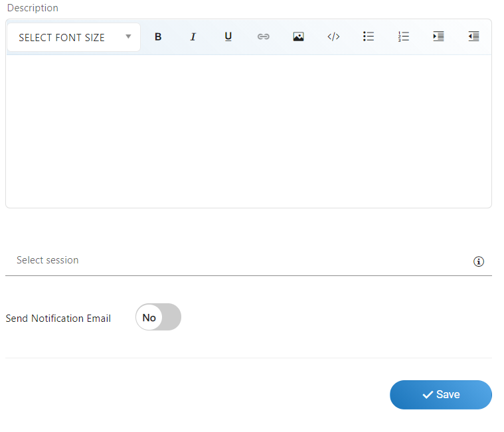This screenshot has width=504, height=432.
Task: Insert an image into the description
Action: point(298,37)
